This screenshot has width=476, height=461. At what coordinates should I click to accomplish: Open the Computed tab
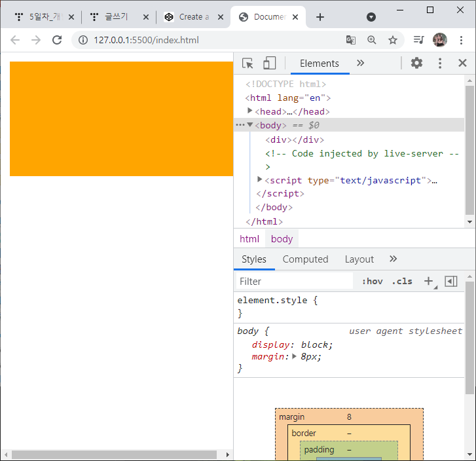(x=305, y=259)
